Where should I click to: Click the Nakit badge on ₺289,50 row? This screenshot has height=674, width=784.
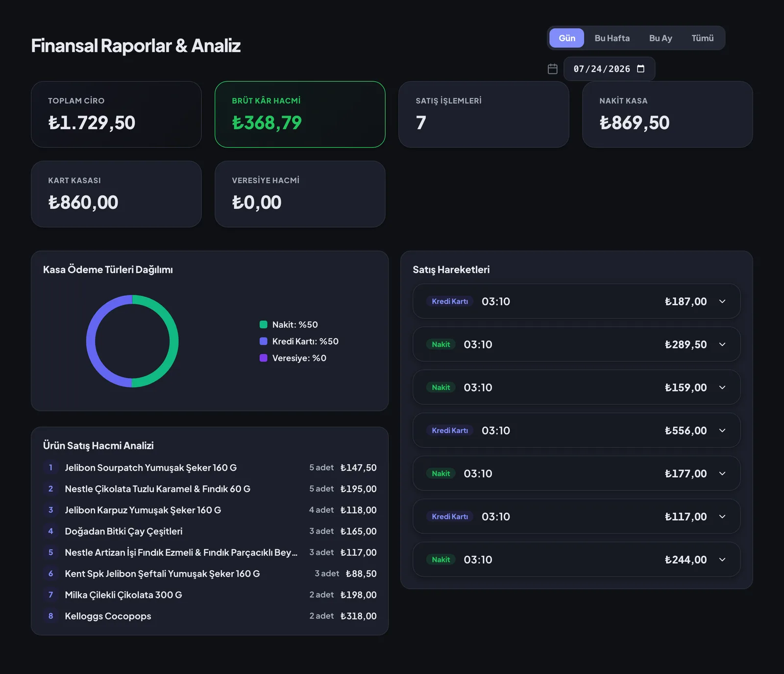click(441, 344)
